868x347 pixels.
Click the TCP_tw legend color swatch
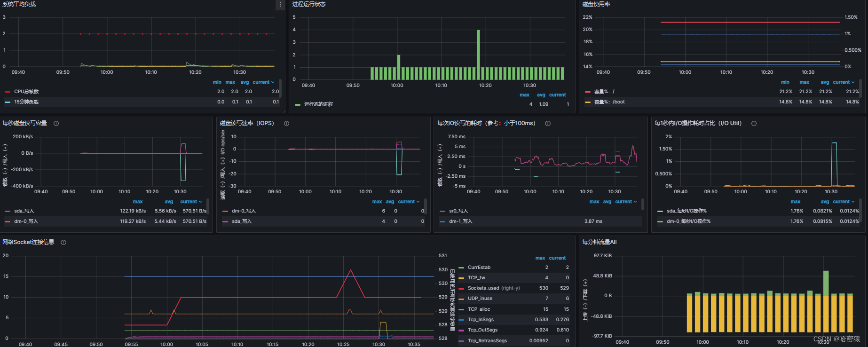point(461,278)
